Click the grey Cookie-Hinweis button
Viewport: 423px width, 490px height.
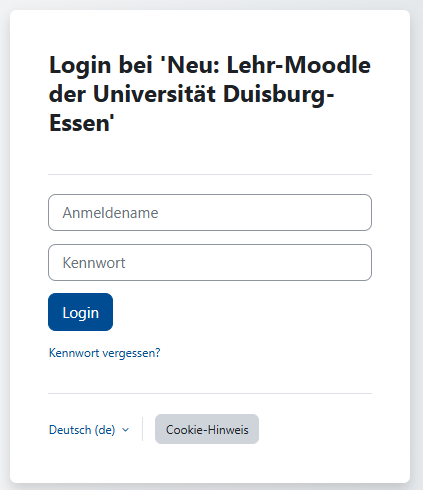pos(207,429)
